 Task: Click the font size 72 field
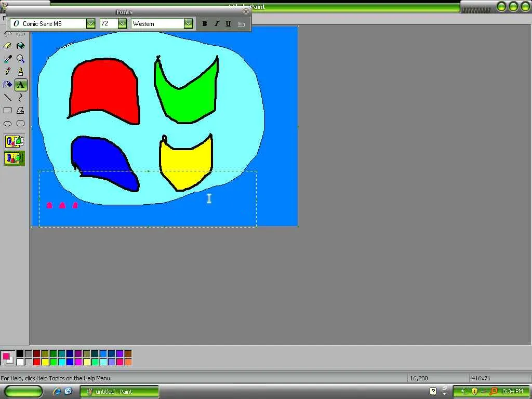[109, 24]
